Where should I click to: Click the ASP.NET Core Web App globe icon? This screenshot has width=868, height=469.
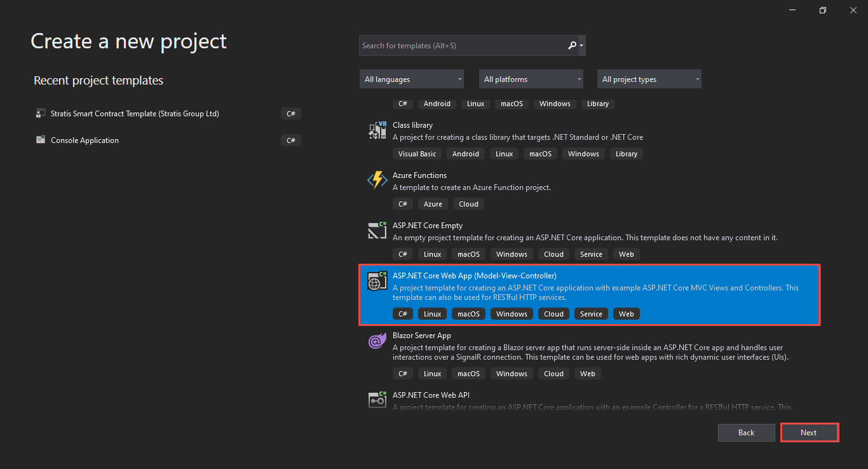pyautogui.click(x=377, y=281)
